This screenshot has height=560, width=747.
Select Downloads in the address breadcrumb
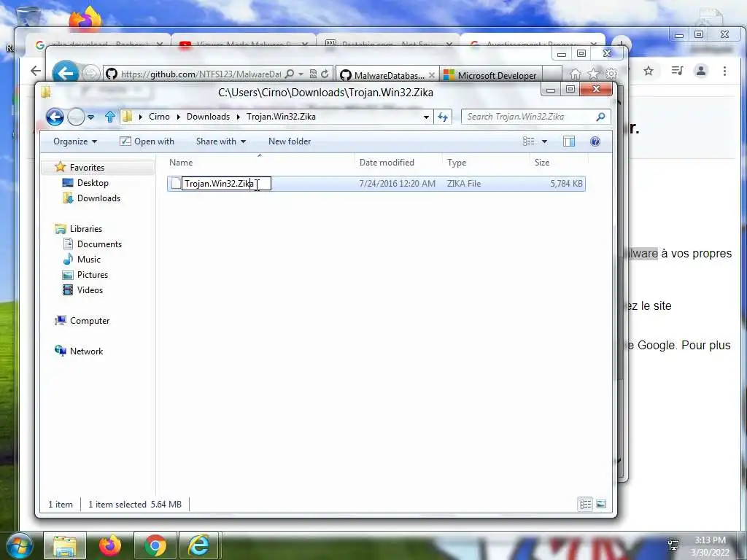click(208, 117)
